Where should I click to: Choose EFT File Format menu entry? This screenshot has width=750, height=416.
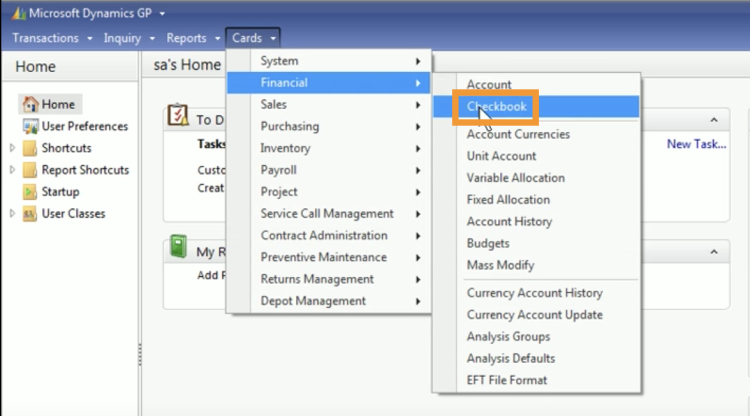point(536,380)
